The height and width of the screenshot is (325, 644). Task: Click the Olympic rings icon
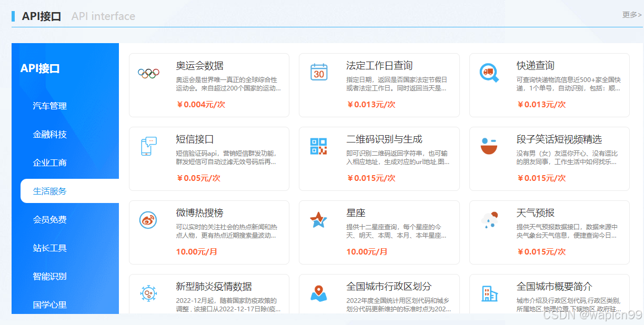148,73
